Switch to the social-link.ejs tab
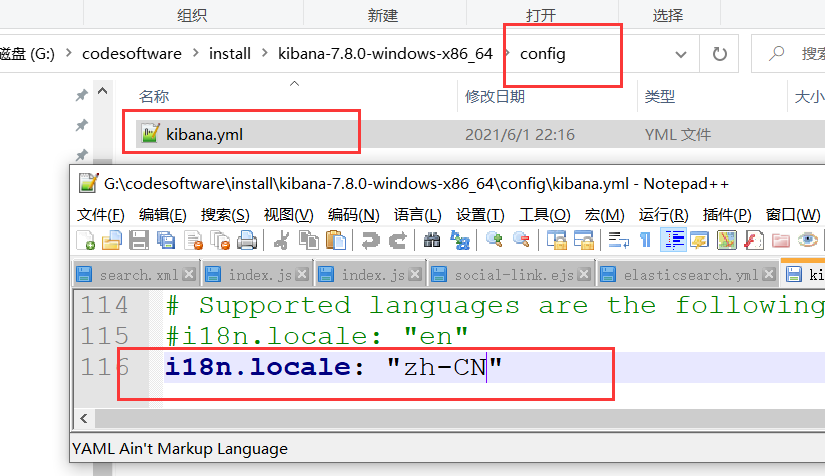 point(514,275)
